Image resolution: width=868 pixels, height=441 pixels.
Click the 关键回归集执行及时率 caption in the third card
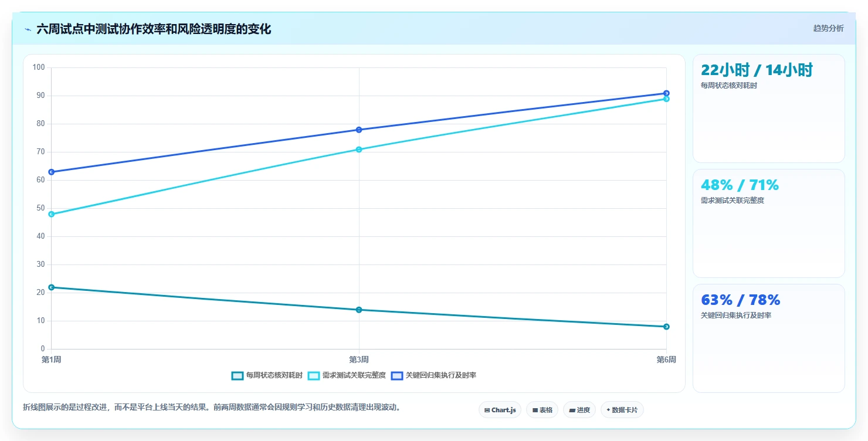(x=736, y=316)
